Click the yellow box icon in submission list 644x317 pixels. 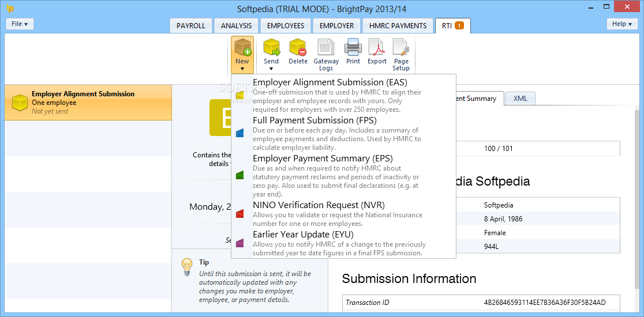(x=20, y=103)
